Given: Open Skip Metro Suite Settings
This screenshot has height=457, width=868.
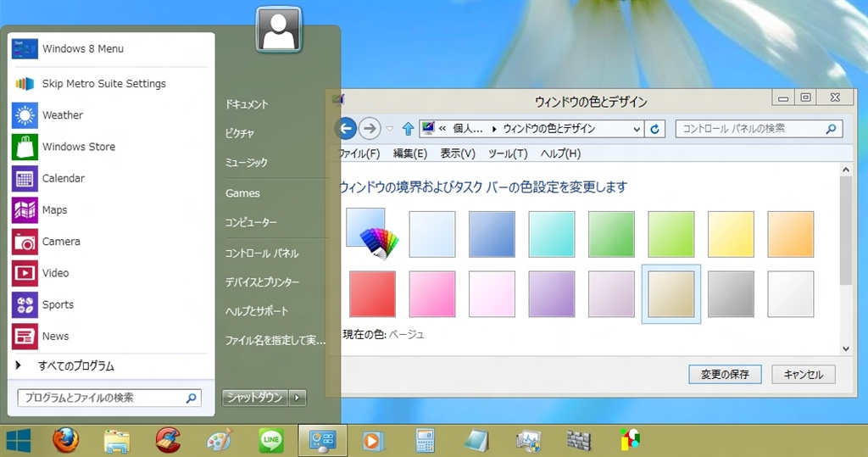Looking at the screenshot, I should [103, 84].
